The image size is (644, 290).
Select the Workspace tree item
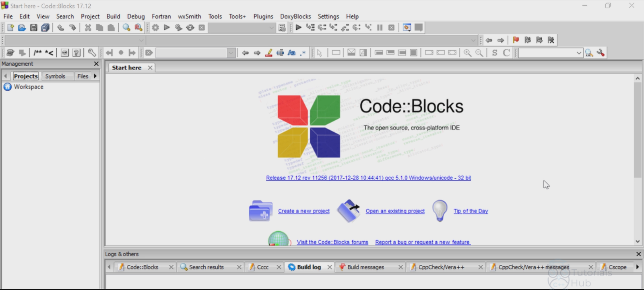pyautogui.click(x=29, y=87)
